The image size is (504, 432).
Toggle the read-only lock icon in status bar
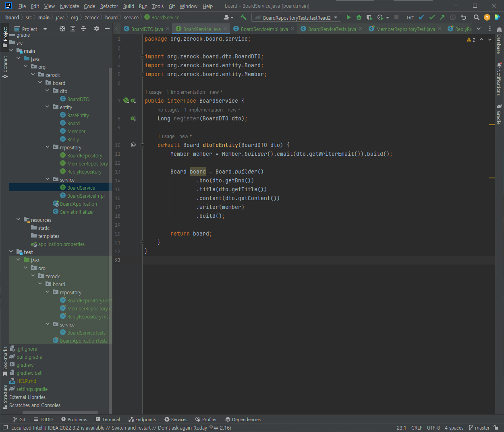(496, 428)
